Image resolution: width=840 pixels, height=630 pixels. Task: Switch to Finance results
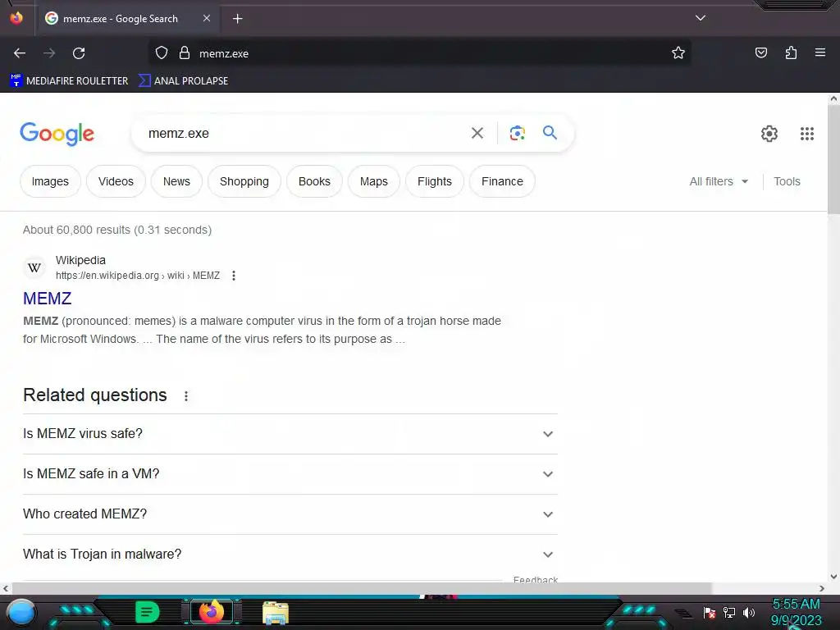click(x=502, y=181)
